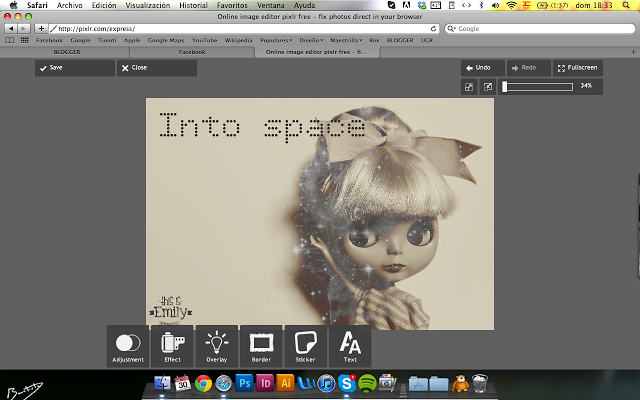Click the second zoom icon beside the slider

pyautogui.click(x=487, y=87)
